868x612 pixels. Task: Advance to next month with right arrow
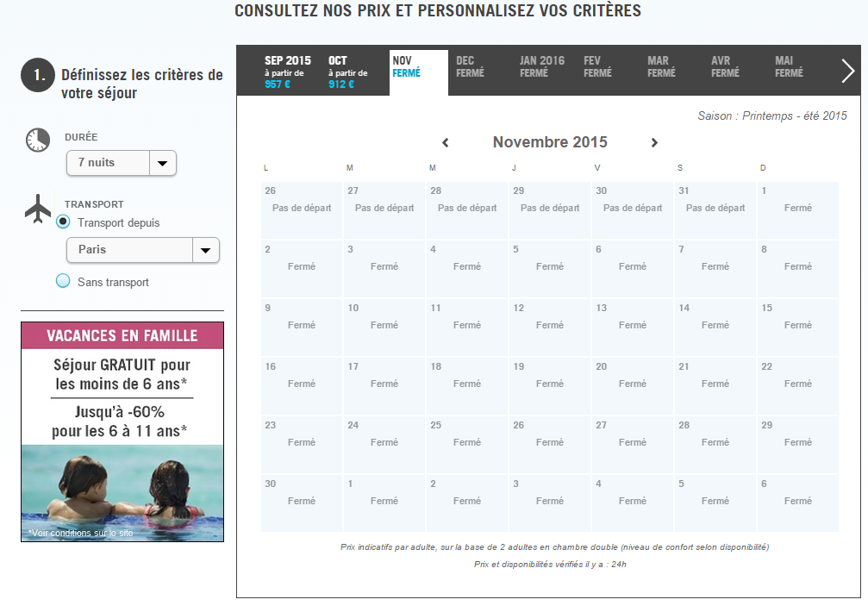(654, 143)
